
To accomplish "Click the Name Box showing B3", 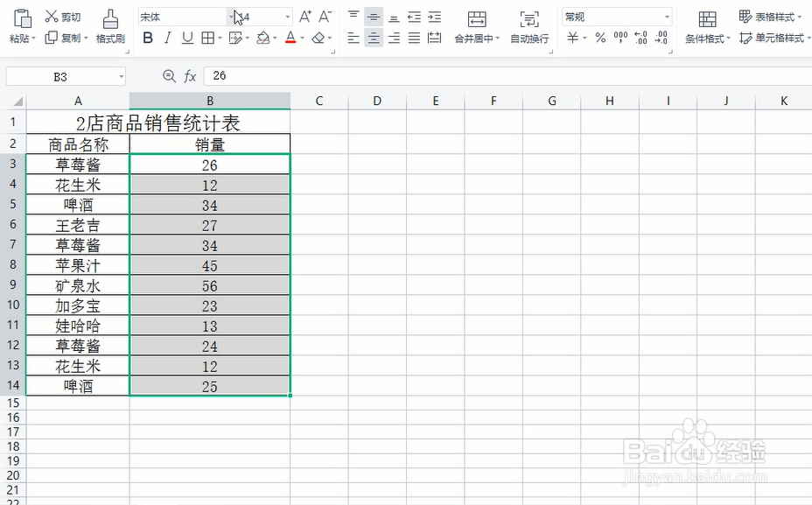I will click(x=60, y=77).
